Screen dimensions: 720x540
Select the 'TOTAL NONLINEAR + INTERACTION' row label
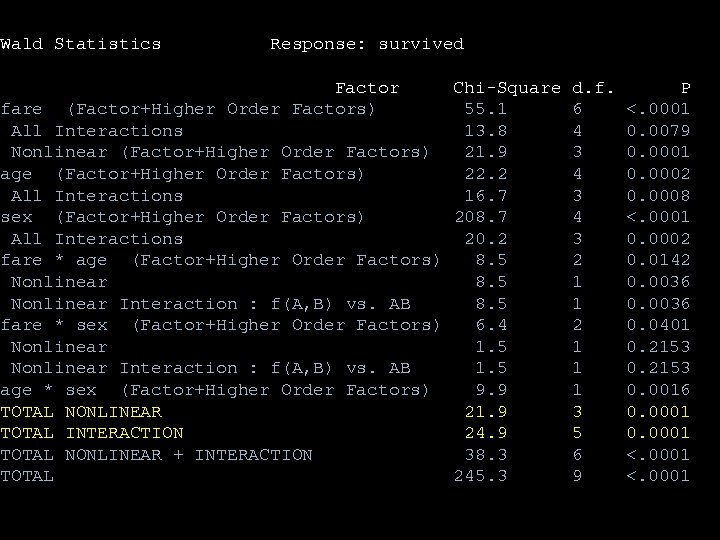coord(156,455)
